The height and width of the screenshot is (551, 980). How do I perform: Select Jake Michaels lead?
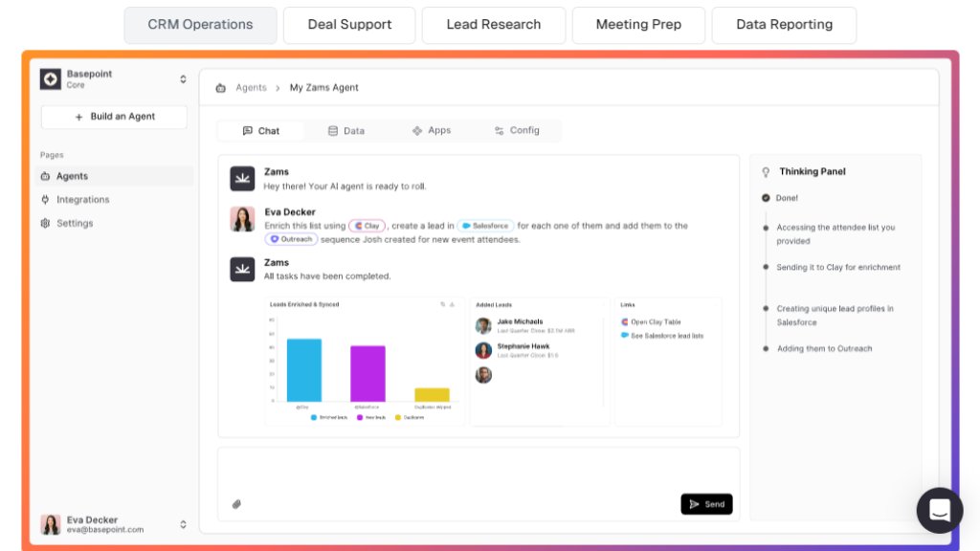pos(525,325)
